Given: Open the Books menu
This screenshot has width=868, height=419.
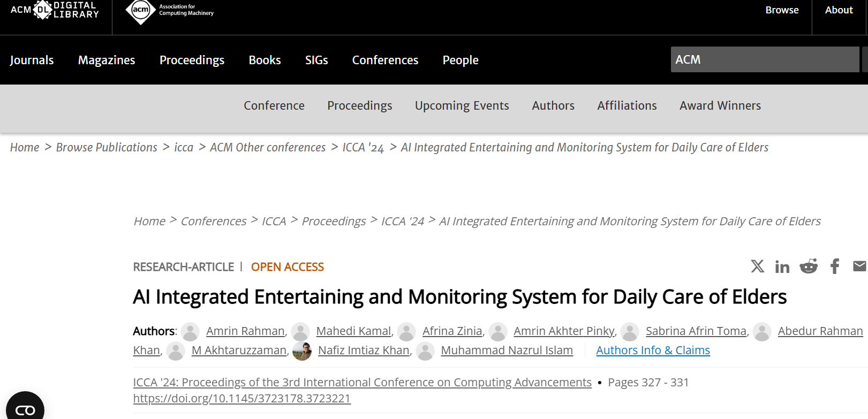Looking at the screenshot, I should [x=265, y=60].
